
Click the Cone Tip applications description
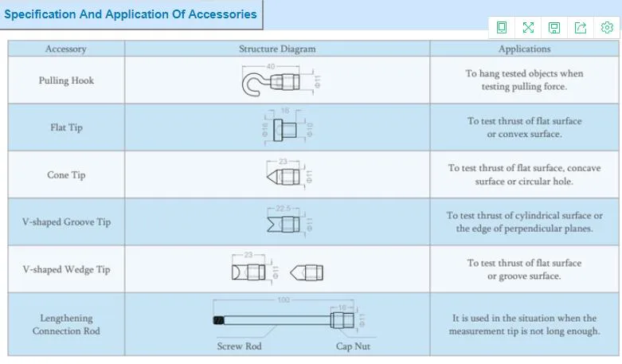[x=524, y=174]
